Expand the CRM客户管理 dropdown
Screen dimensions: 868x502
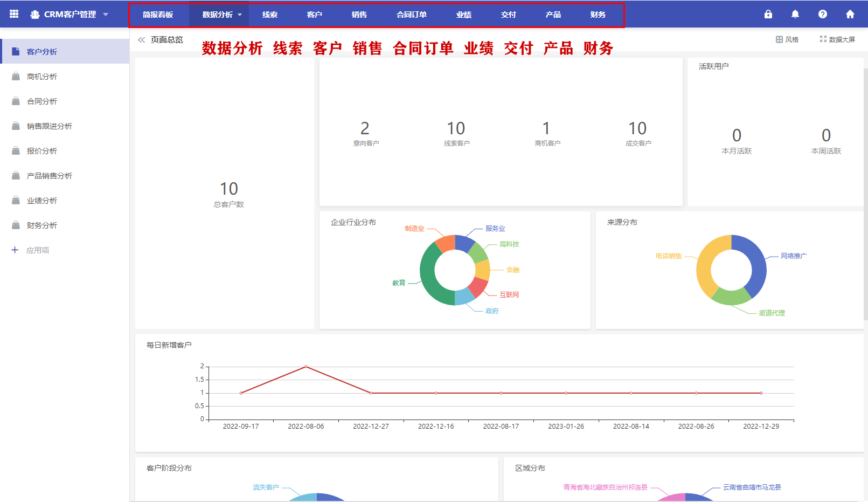(x=106, y=14)
